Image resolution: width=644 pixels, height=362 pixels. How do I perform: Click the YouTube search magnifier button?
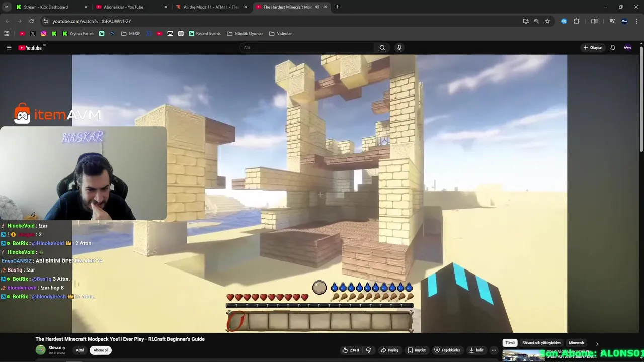click(382, 48)
